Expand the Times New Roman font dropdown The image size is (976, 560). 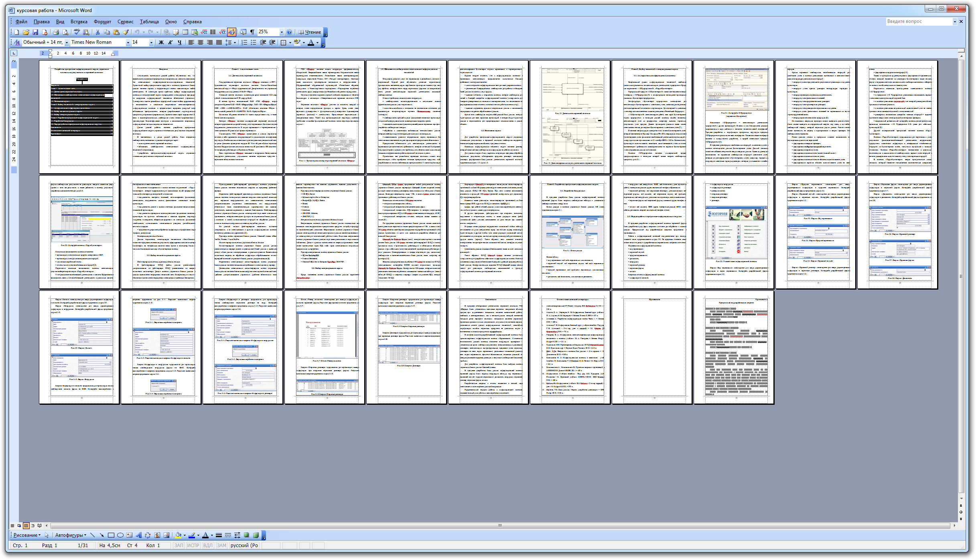click(x=128, y=43)
